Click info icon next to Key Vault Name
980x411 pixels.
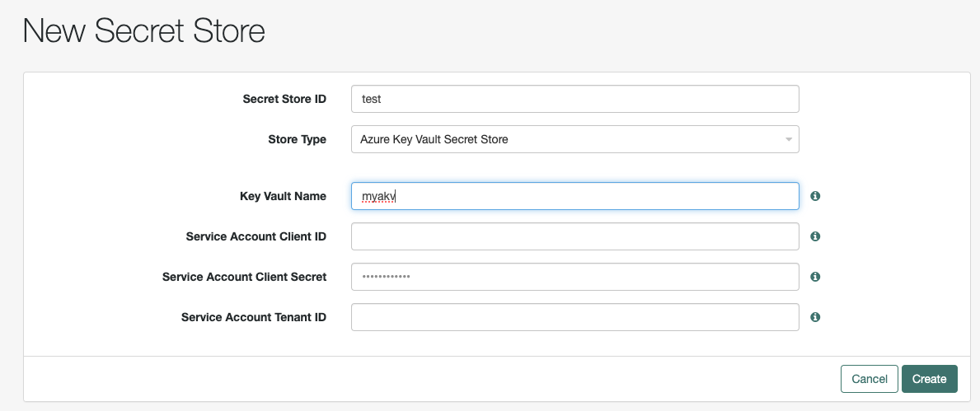coord(815,196)
